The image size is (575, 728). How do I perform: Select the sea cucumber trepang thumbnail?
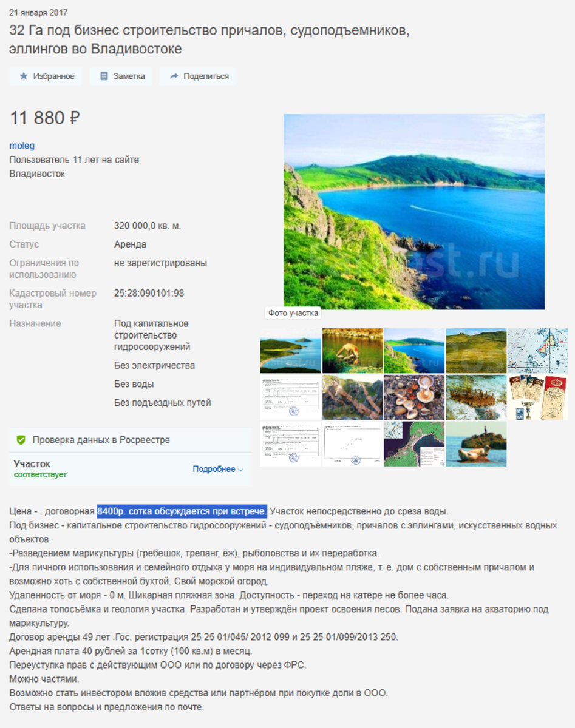[476, 397]
